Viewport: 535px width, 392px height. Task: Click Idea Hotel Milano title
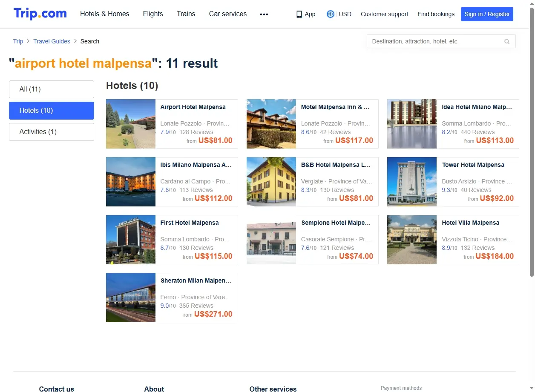point(477,107)
